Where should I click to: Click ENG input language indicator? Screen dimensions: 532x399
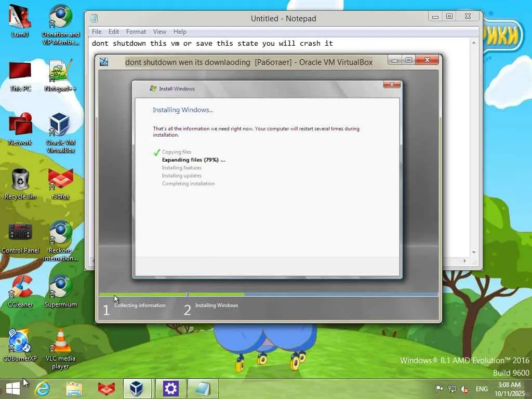482,389
